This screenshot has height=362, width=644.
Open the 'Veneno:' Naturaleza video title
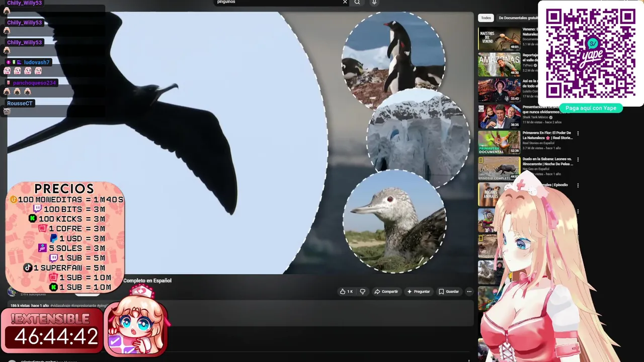tap(530, 32)
